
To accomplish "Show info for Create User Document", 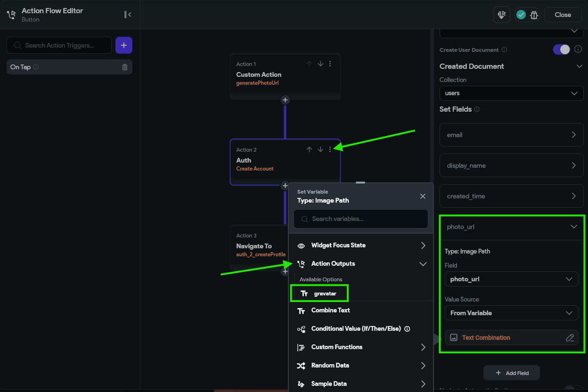I will pyautogui.click(x=504, y=50).
